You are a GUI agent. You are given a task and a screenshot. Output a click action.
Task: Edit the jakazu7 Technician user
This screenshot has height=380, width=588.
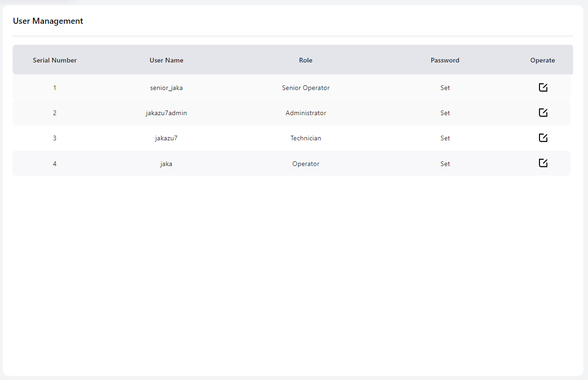pyautogui.click(x=543, y=138)
